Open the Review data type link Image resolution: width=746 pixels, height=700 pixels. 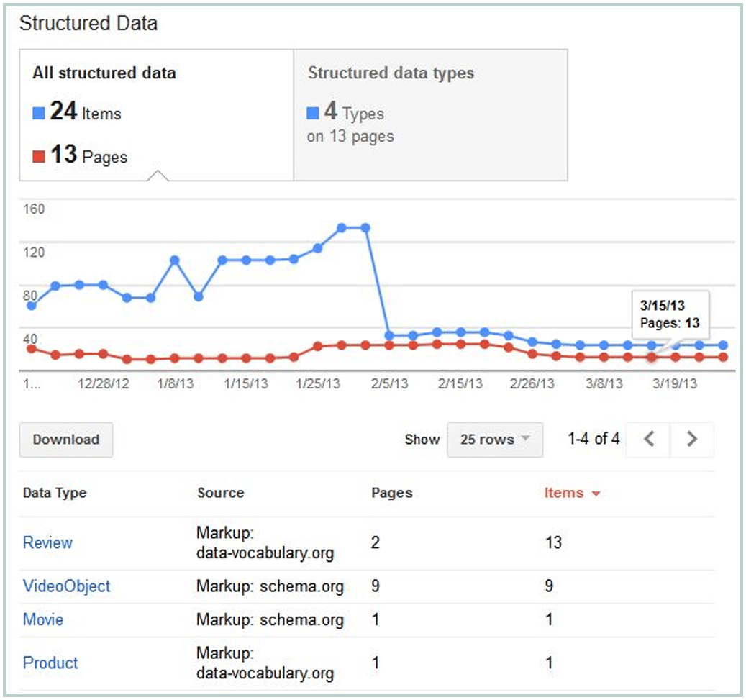tap(47, 542)
